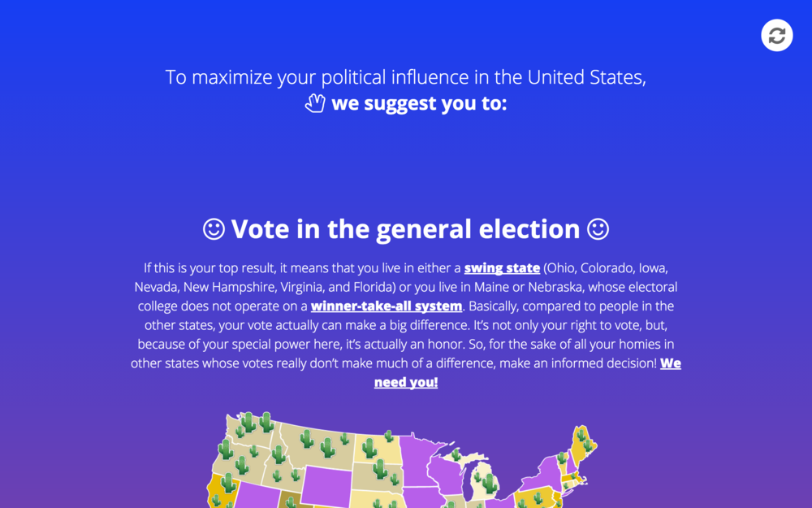Click the hand emoji beside 'we suggest'
This screenshot has height=508, width=812.
click(x=315, y=103)
